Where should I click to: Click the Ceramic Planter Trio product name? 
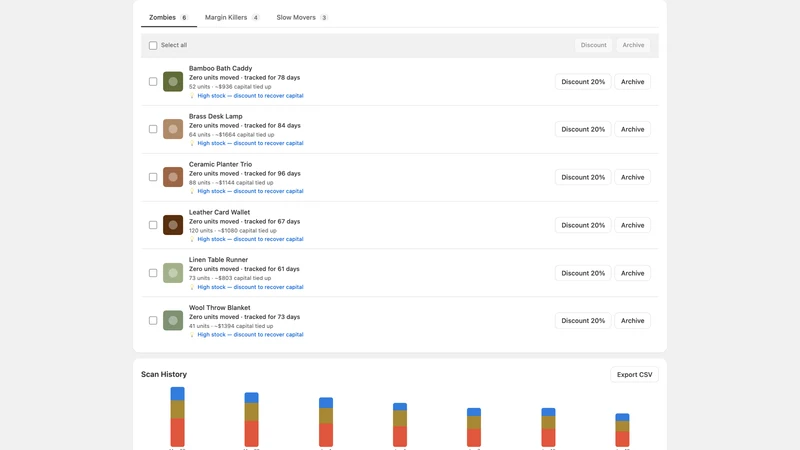220,164
